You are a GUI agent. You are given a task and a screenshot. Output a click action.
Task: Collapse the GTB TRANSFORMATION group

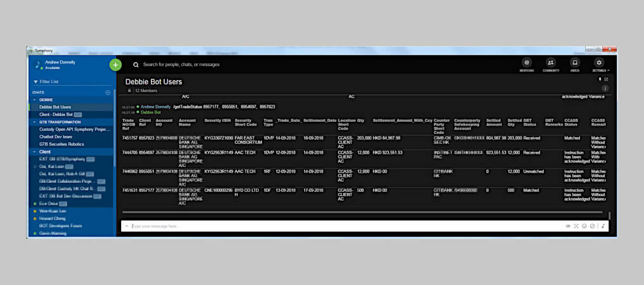pyautogui.click(x=35, y=122)
